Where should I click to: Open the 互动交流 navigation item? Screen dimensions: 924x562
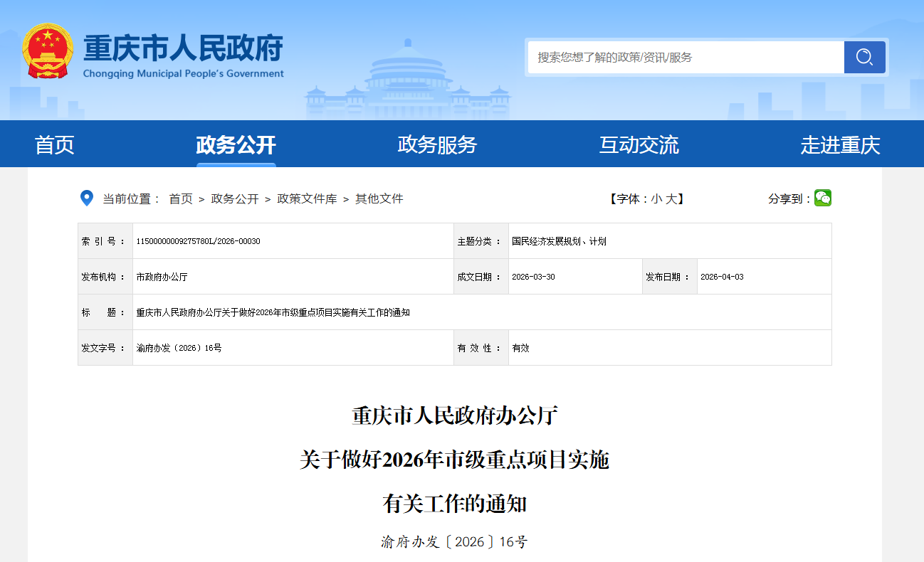pos(639,145)
